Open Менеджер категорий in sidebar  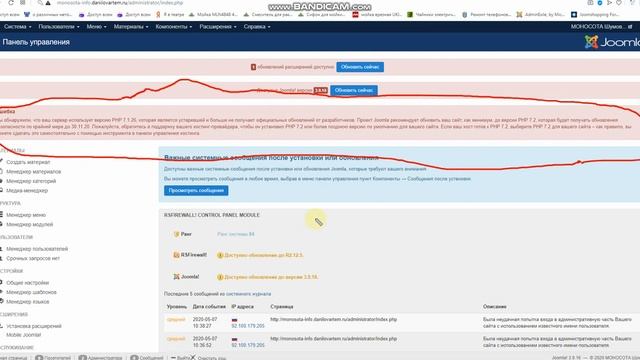pos(31,181)
